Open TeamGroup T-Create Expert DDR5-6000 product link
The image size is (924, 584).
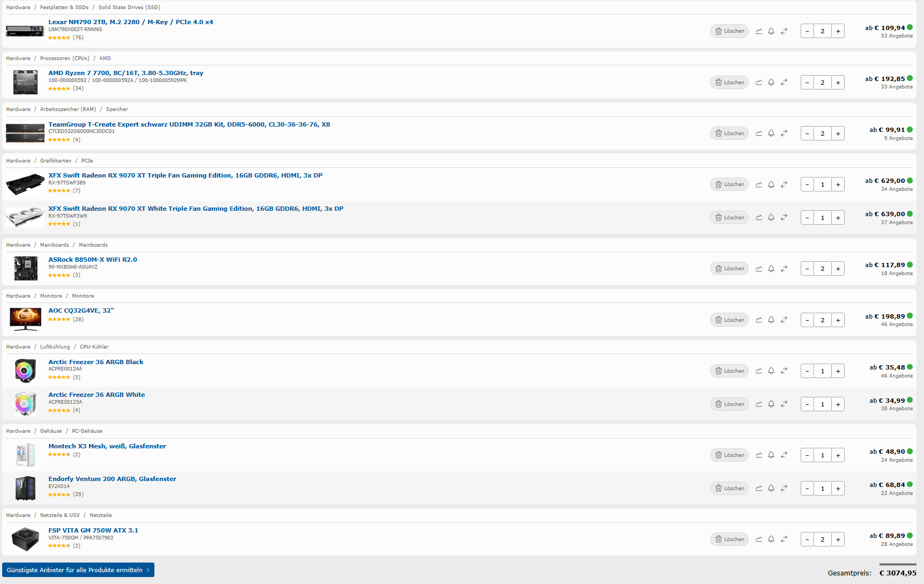[189, 124]
